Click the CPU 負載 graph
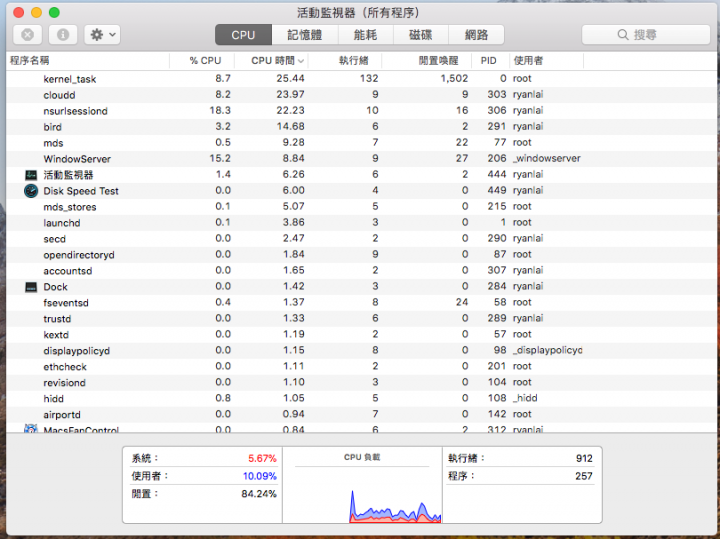Viewport: 720px width, 539px height. pyautogui.click(x=362, y=496)
